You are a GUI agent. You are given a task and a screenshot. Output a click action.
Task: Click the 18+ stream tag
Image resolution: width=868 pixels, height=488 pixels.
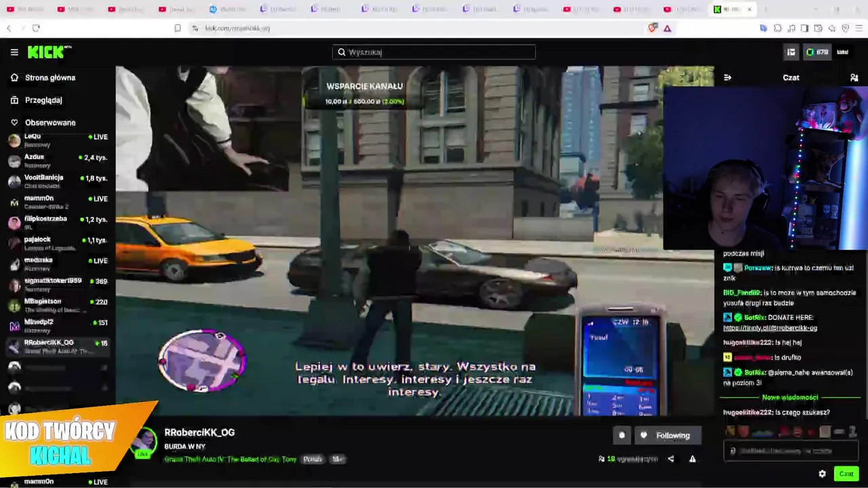click(x=337, y=460)
